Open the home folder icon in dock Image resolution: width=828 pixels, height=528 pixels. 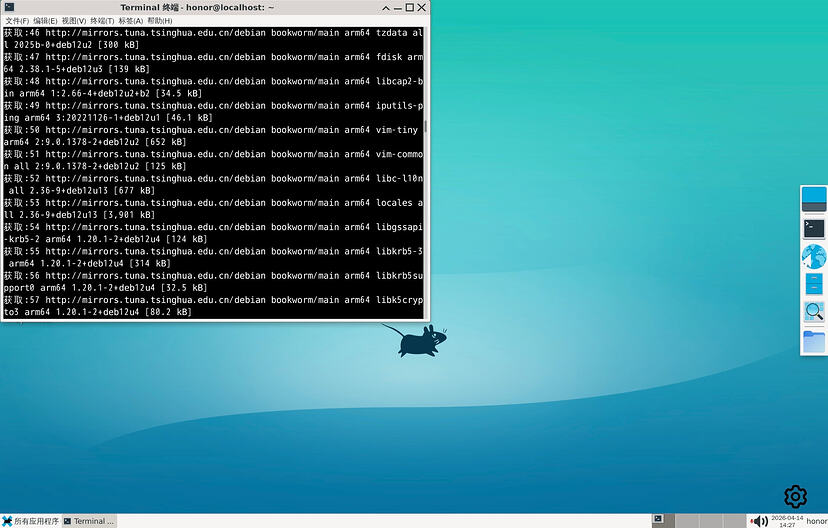(814, 341)
